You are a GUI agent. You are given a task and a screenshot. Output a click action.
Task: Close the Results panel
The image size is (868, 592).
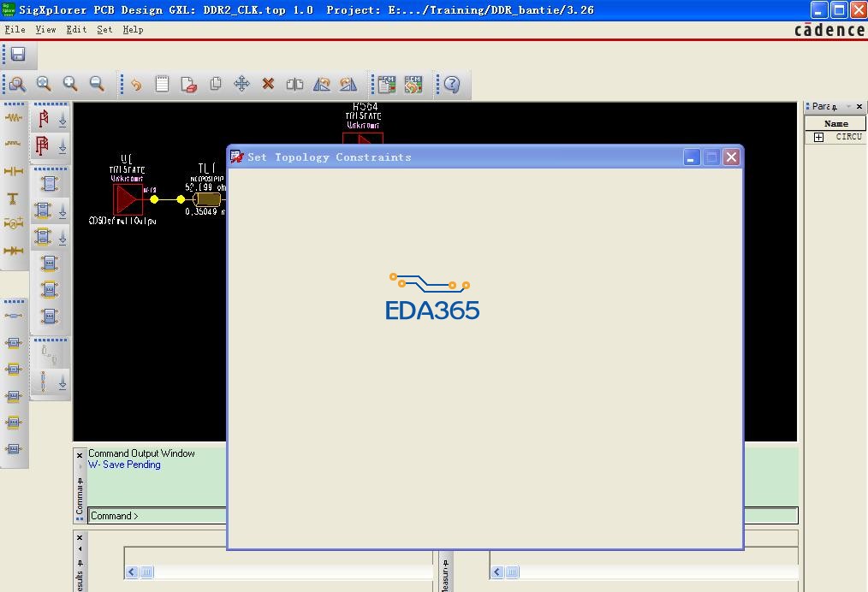tap(79, 537)
